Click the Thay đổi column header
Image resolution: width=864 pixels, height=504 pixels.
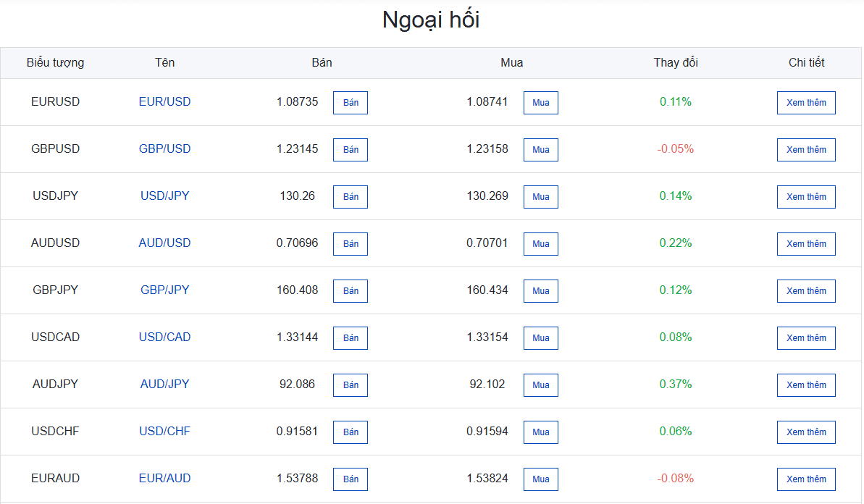tap(676, 63)
